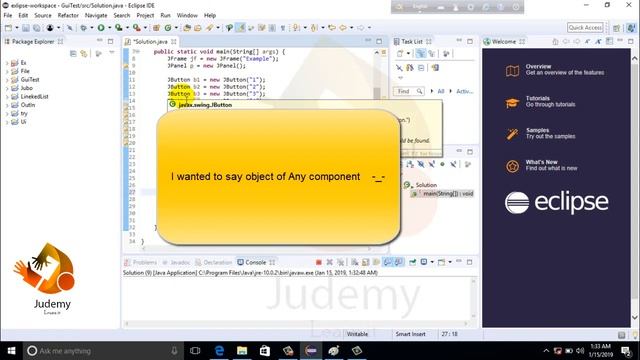Click Remove Launch gray X in Console
640x360 pixels.
point(329,262)
